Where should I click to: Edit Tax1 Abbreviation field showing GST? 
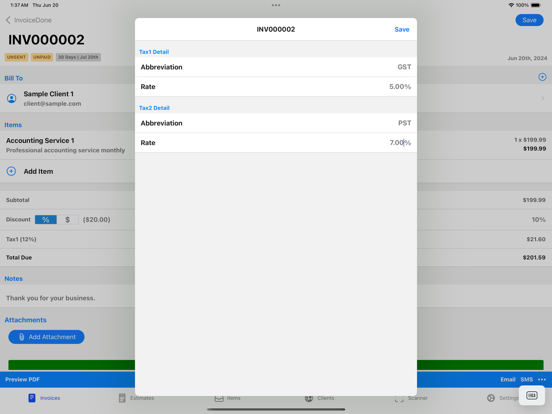[x=276, y=67]
